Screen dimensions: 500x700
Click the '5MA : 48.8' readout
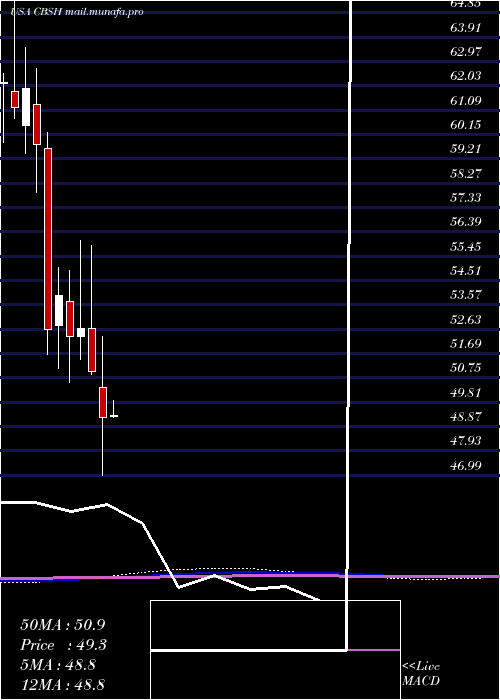click(x=58, y=665)
